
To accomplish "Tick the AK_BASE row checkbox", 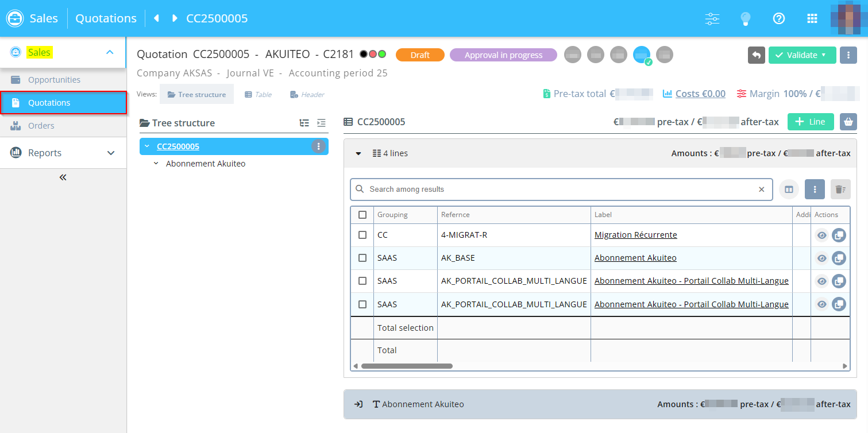I will coord(362,258).
